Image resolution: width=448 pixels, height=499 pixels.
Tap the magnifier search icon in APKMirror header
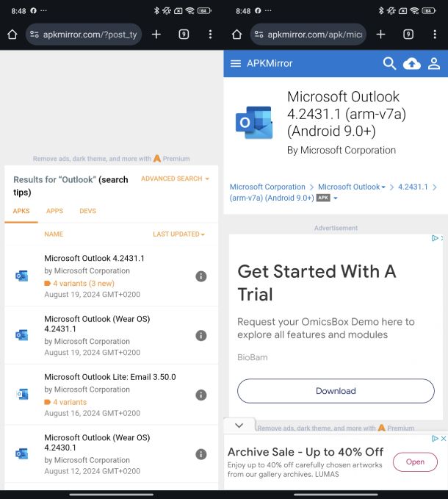click(389, 63)
